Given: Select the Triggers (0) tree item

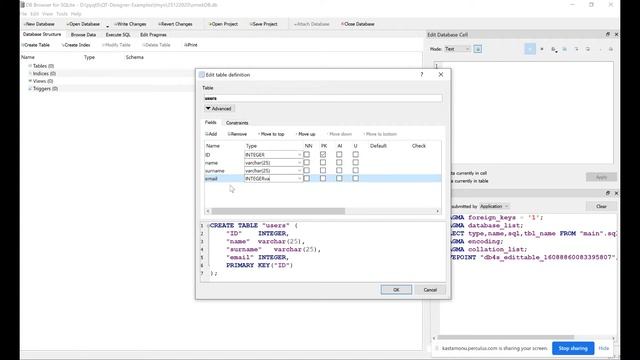Looking at the screenshot, I should [45, 89].
